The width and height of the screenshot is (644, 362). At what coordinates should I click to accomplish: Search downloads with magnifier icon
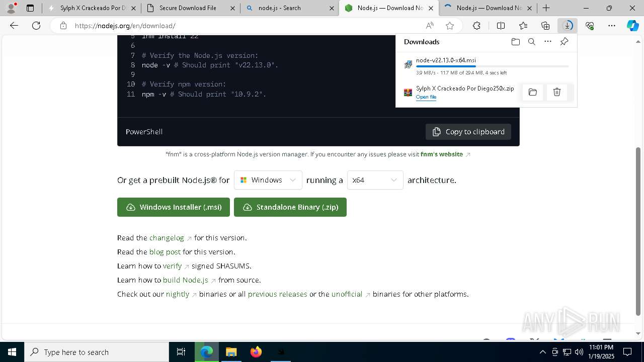tap(531, 42)
